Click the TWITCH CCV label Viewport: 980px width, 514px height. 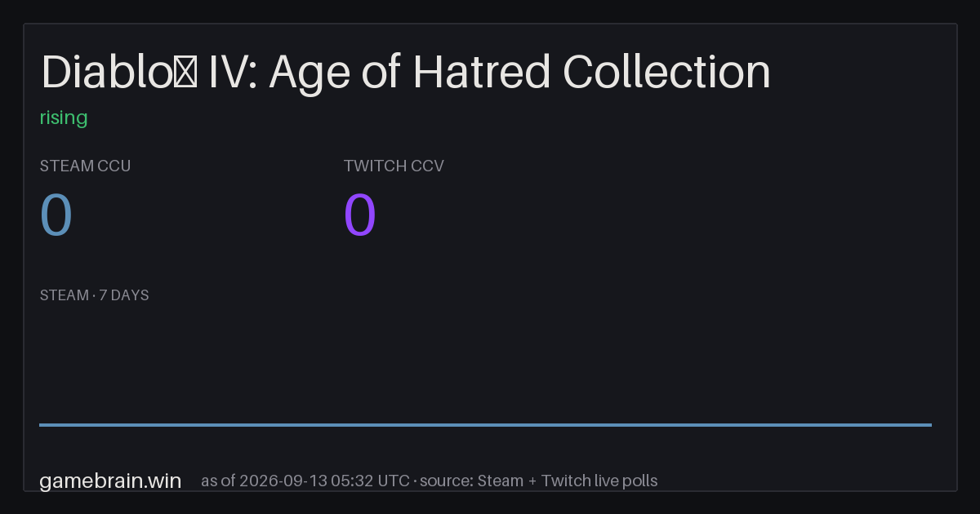point(394,166)
